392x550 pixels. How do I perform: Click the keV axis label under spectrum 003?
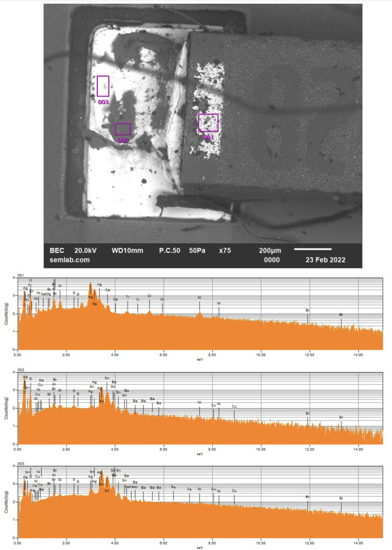point(200,547)
